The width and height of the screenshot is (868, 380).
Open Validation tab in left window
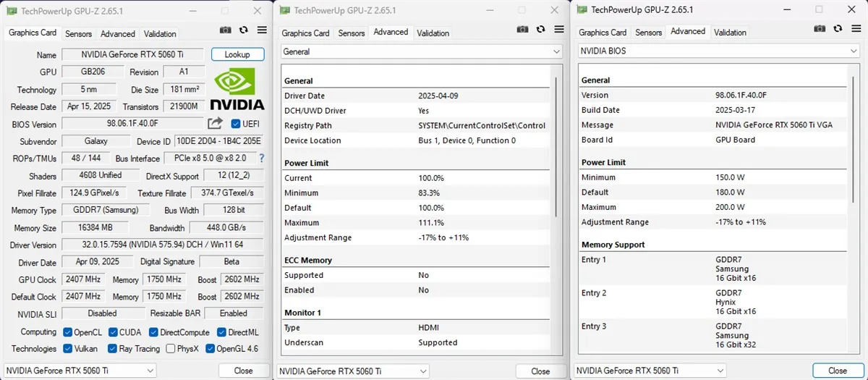pyautogui.click(x=160, y=34)
